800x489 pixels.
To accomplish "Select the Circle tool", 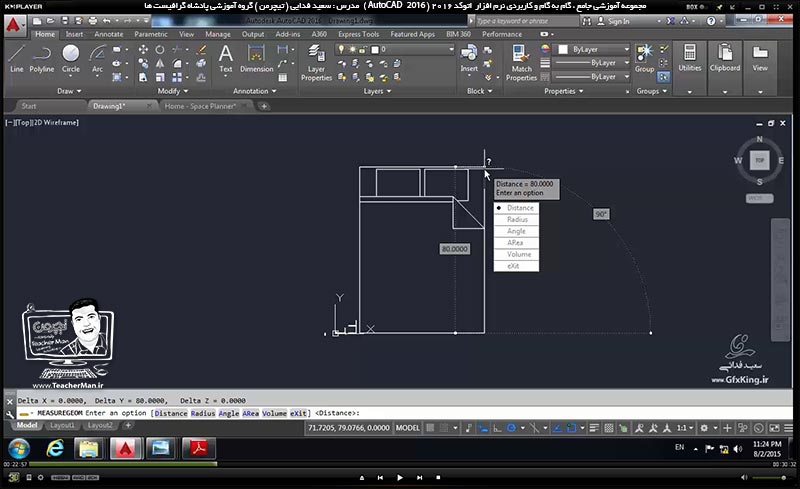I will [x=70, y=59].
